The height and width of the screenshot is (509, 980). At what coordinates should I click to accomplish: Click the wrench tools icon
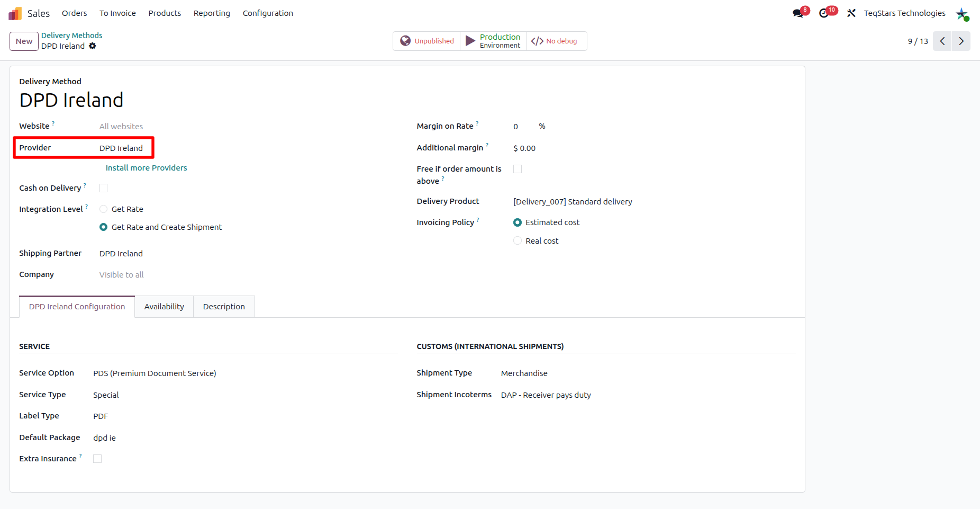851,13
